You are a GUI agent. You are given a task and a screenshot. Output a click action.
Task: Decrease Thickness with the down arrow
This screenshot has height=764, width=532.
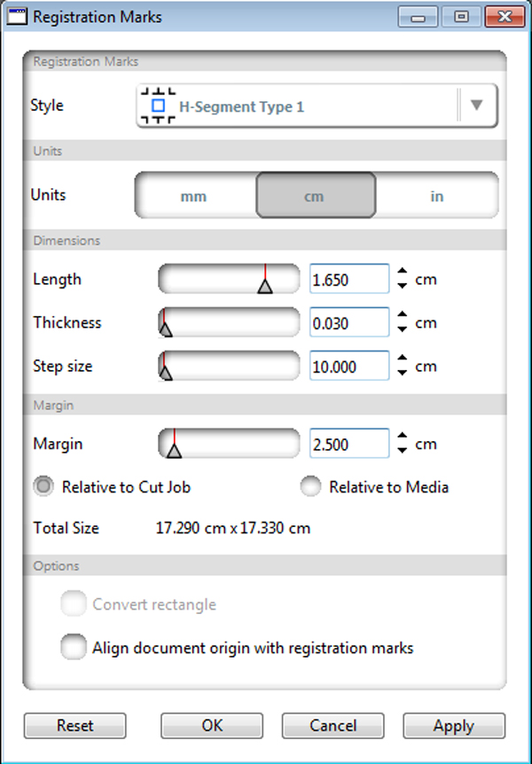click(403, 329)
